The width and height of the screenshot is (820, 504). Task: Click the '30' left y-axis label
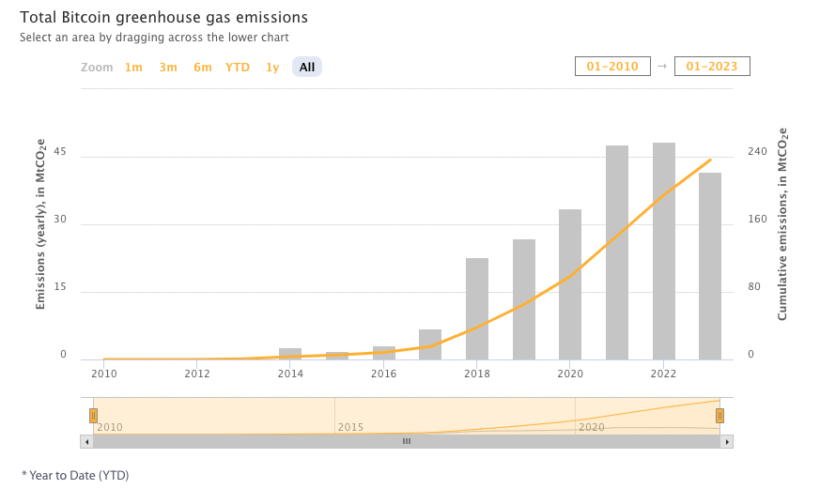click(59, 219)
